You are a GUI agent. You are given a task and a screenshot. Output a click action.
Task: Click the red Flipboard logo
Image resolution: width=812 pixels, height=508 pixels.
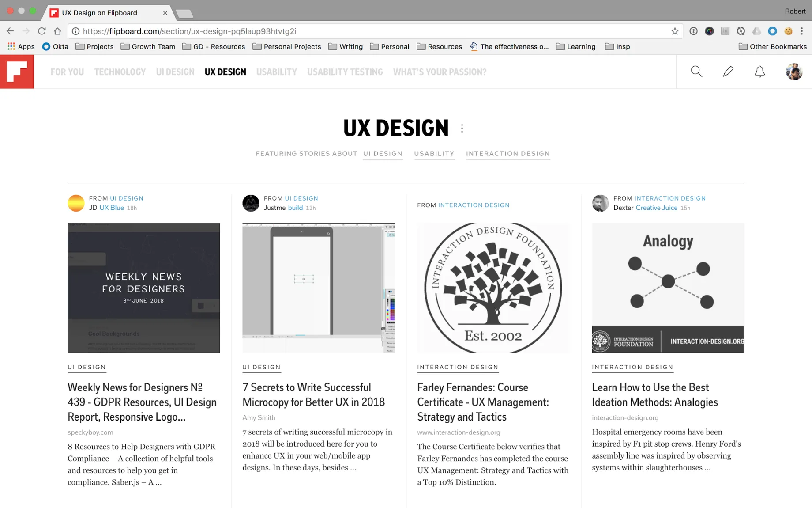pyautogui.click(x=17, y=72)
